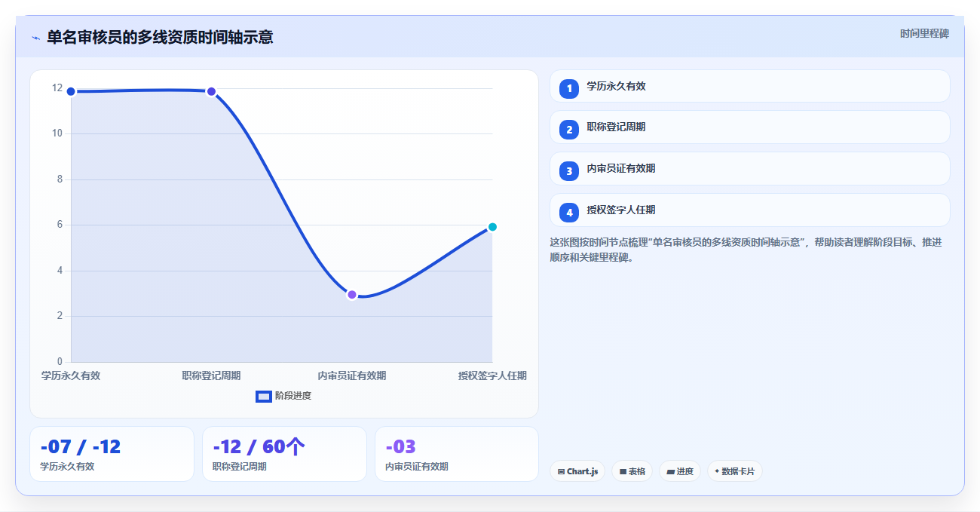Click x-axis label 学历永久有效
The width and height of the screenshot is (980, 512).
click(x=71, y=376)
